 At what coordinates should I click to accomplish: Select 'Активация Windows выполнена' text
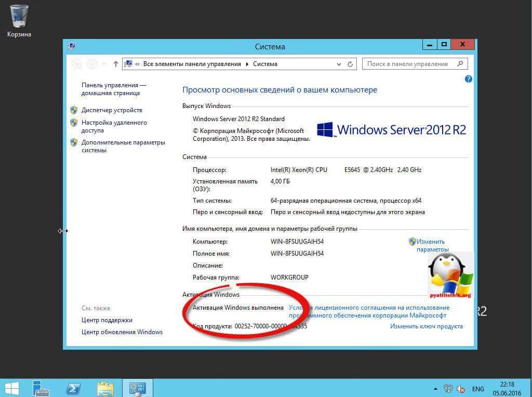238,308
